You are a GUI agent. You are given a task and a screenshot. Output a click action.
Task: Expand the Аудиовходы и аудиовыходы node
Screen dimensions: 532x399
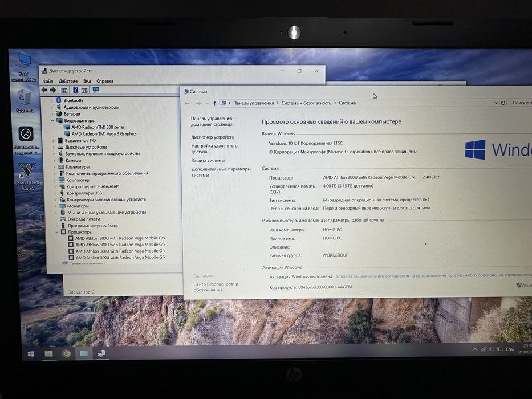52,107
